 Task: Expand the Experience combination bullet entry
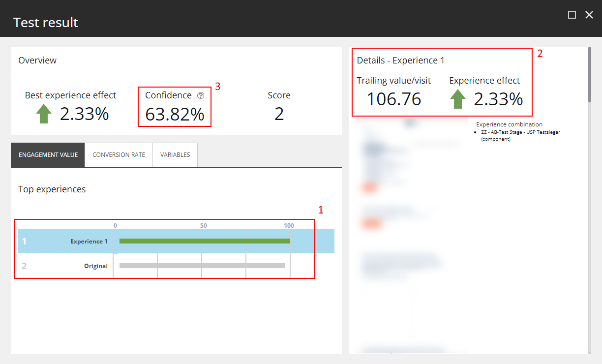(509, 132)
